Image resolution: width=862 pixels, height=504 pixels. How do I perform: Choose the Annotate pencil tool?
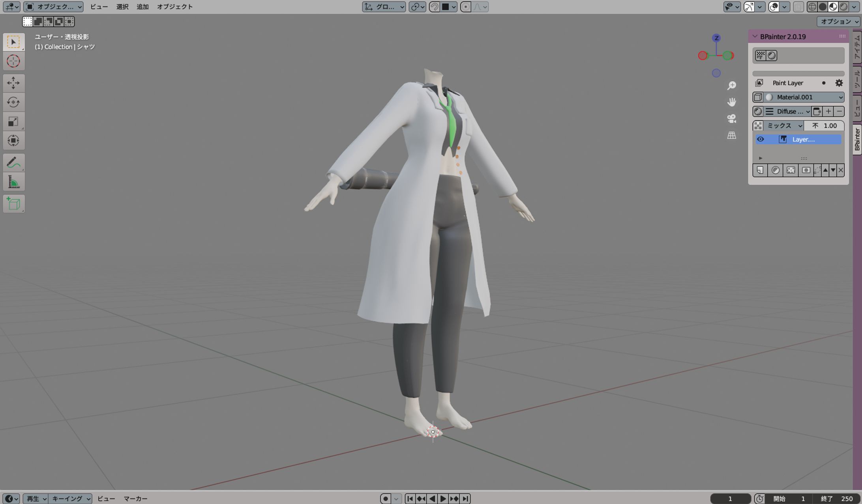[x=13, y=162]
